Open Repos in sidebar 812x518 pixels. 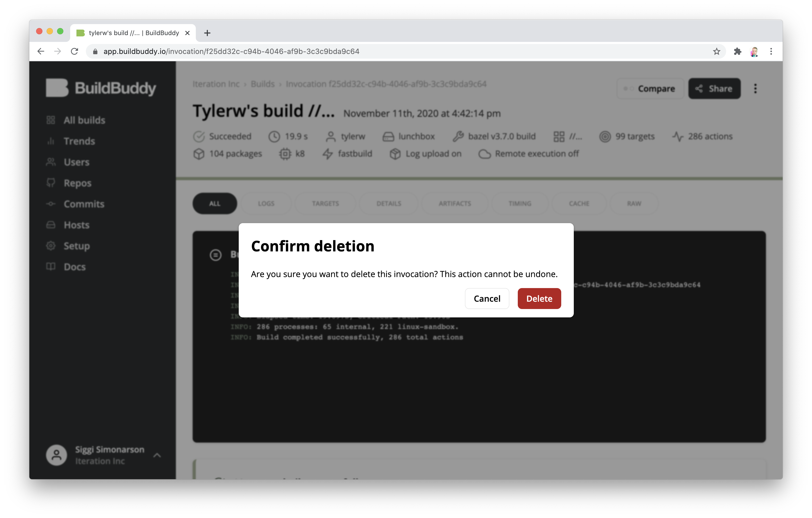[77, 183]
